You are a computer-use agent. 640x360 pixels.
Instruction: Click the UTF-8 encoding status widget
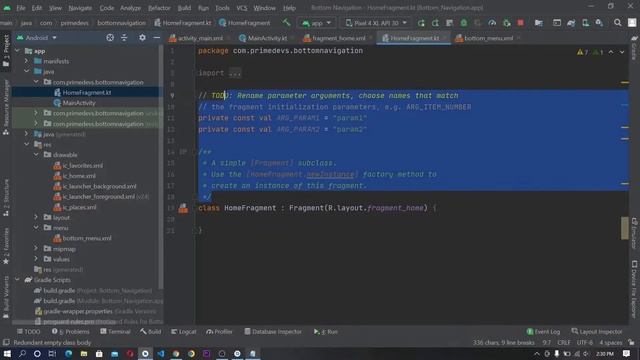pos(585,342)
